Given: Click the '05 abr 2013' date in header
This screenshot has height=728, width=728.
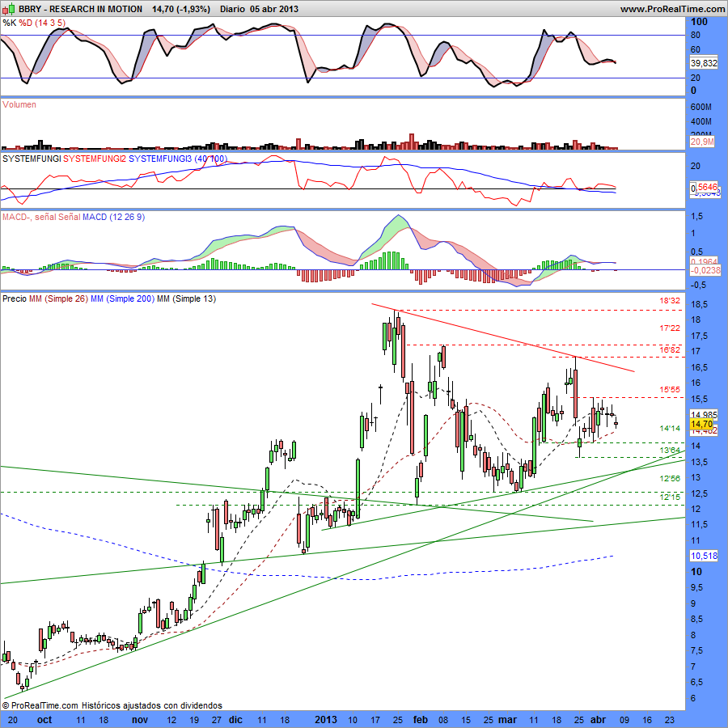Looking at the screenshot, I should point(274,9).
